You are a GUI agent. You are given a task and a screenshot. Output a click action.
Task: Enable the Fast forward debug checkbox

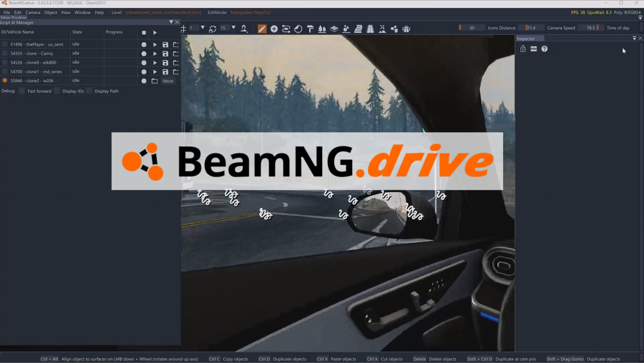click(22, 91)
